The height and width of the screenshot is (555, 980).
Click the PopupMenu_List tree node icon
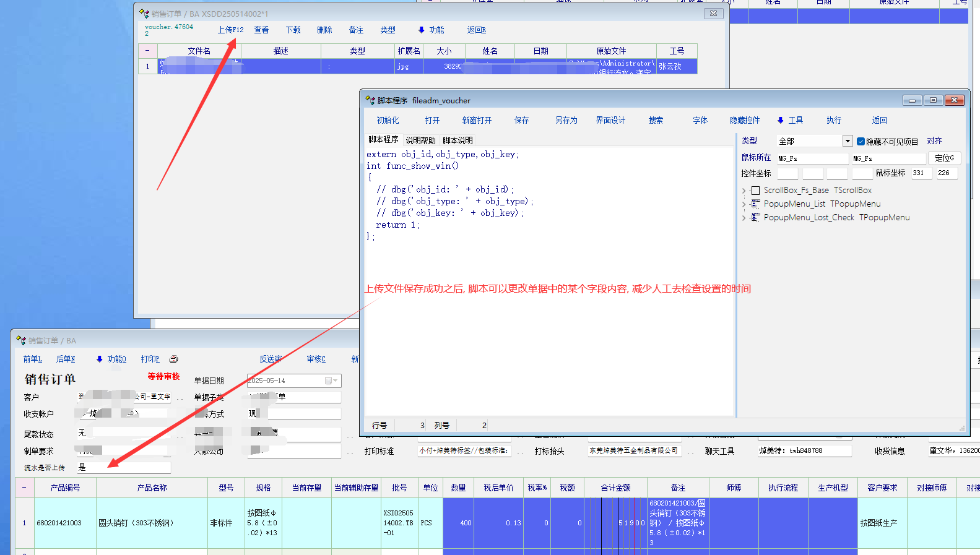(x=755, y=204)
